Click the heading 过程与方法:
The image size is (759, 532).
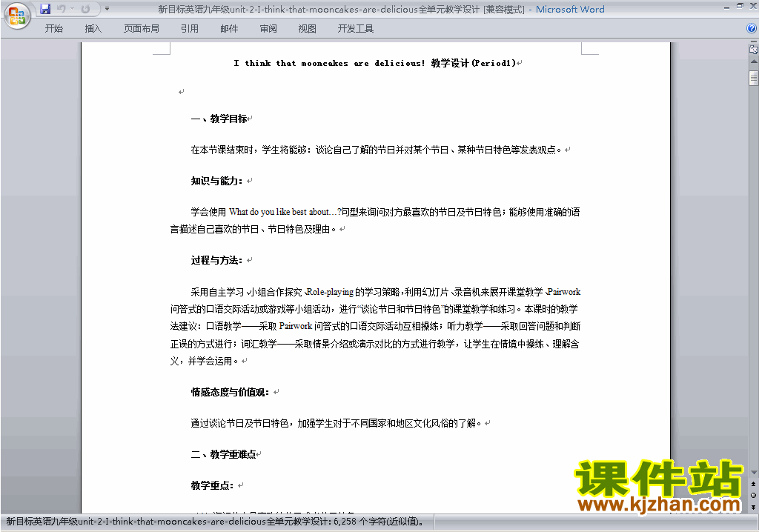pos(217,260)
